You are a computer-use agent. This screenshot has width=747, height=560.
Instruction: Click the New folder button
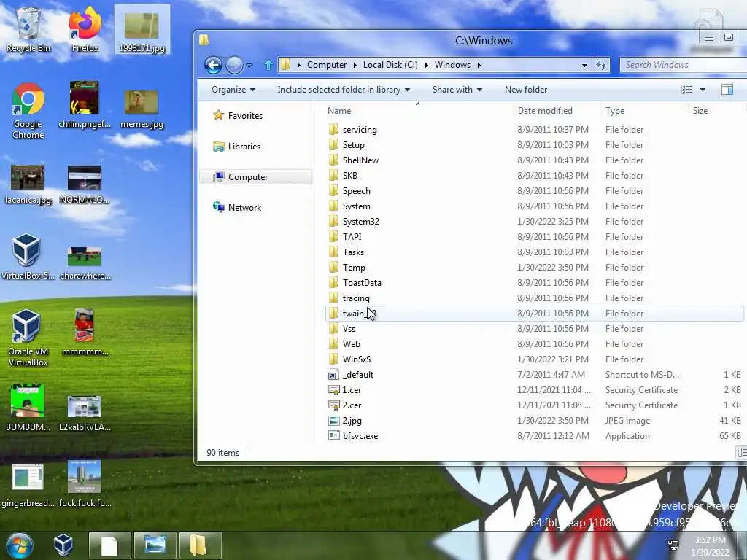(x=526, y=90)
